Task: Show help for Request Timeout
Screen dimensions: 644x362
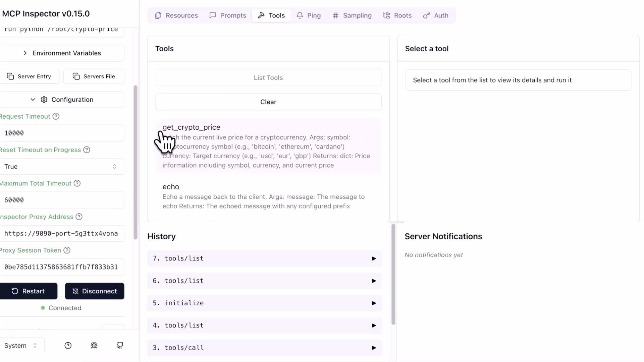Action: 56,116
